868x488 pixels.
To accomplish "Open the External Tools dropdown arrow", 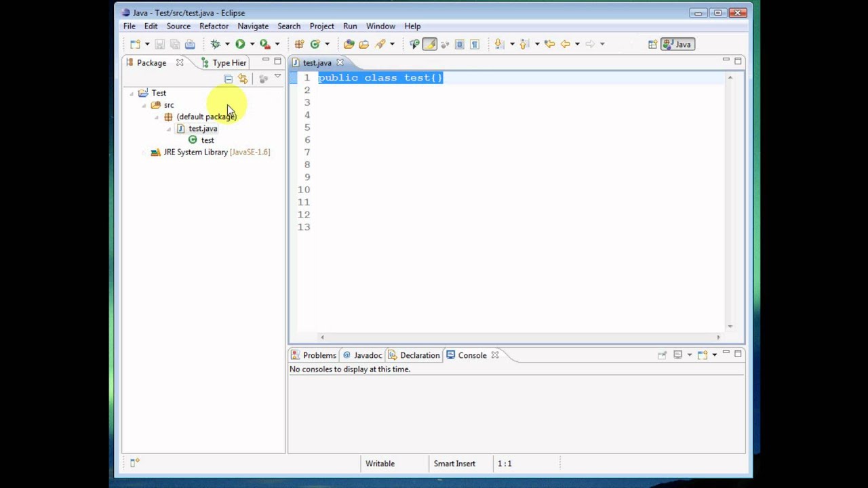I will 277,45.
